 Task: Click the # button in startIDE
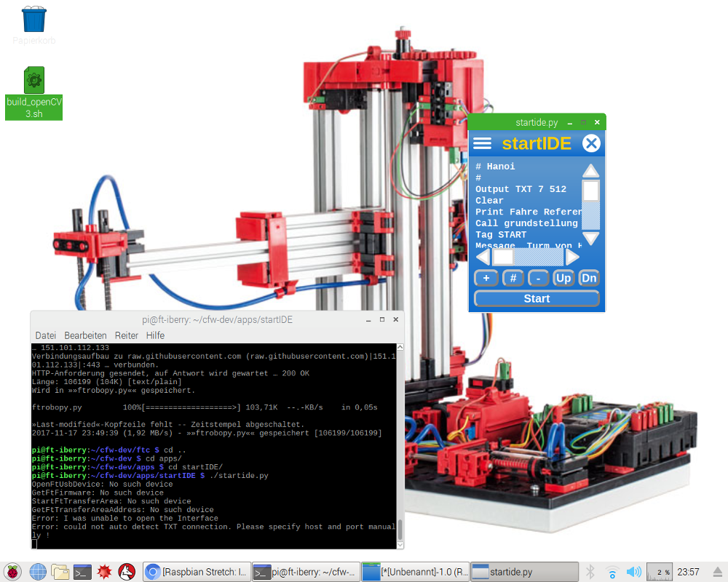[513, 278]
